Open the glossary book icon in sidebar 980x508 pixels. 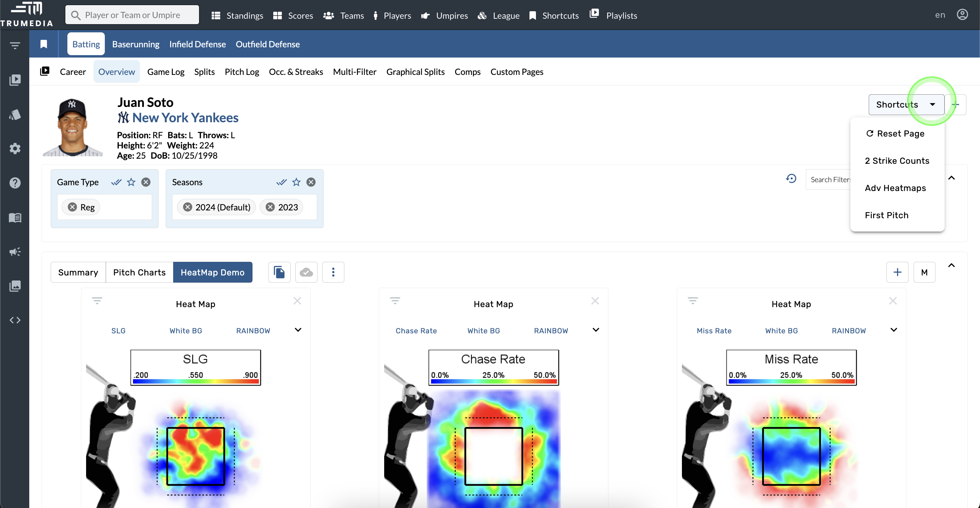(x=15, y=218)
